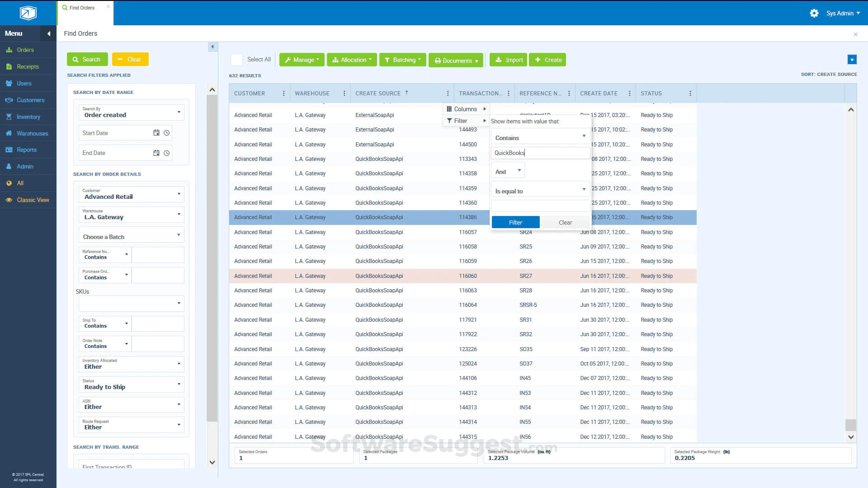This screenshot has width=868, height=488.
Task: Open the End Date time picker
Action: 166,153
